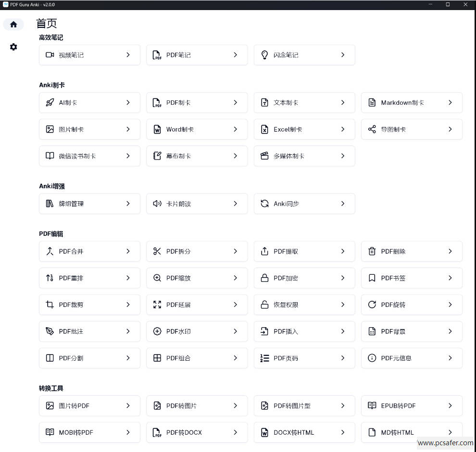
Task: Open the PDF水印 tool
Action: pos(197,331)
